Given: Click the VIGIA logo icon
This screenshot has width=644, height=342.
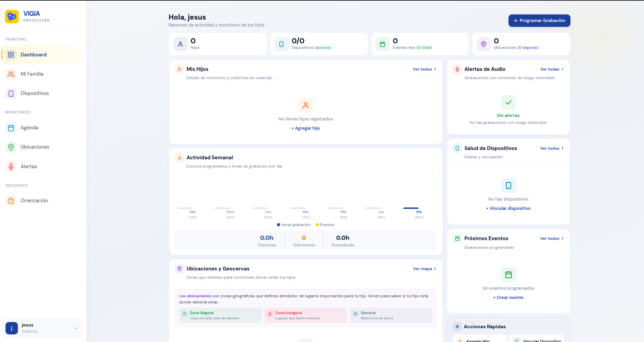Looking at the screenshot, I should 12,17.
